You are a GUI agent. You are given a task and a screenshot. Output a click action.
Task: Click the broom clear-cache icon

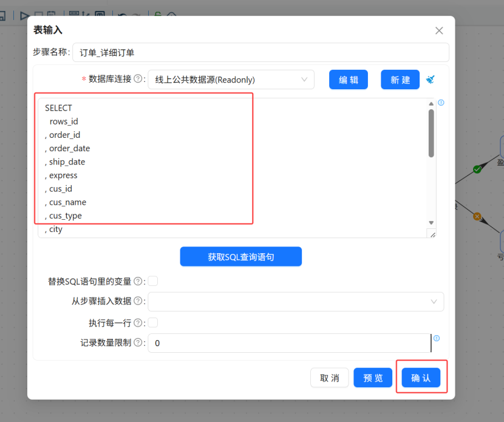click(431, 79)
